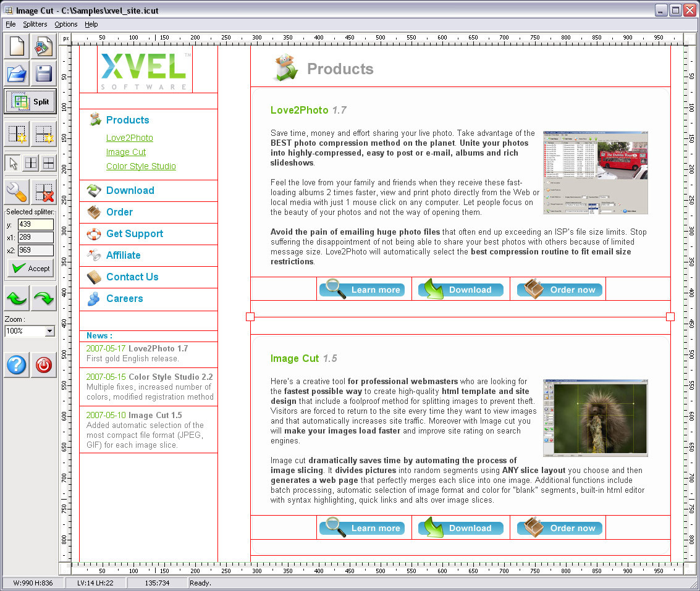700x591 pixels.
Task: Exit the application with the red power icon
Action: click(44, 365)
